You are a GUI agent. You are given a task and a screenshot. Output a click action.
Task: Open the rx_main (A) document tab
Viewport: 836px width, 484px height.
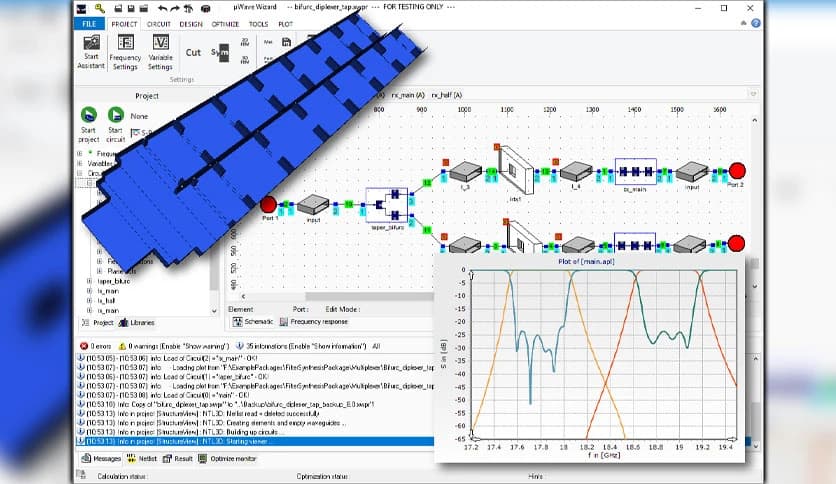point(408,95)
